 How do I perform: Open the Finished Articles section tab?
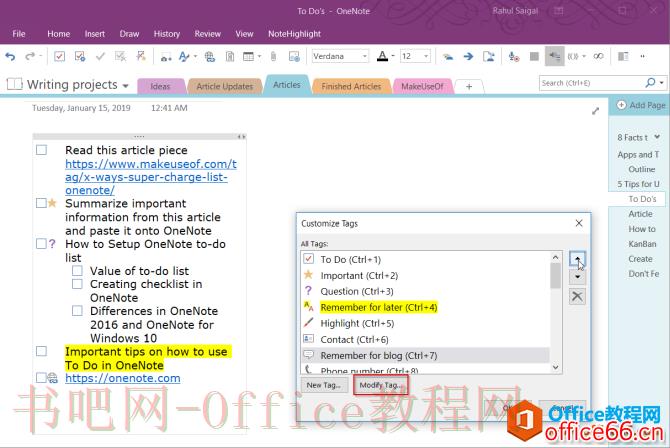click(351, 86)
